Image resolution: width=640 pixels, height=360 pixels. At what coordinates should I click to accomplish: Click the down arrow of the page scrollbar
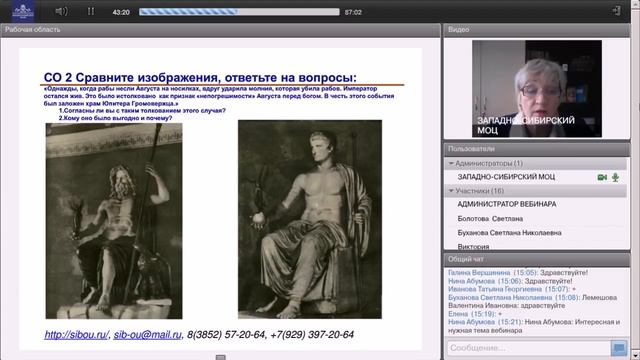635,355
